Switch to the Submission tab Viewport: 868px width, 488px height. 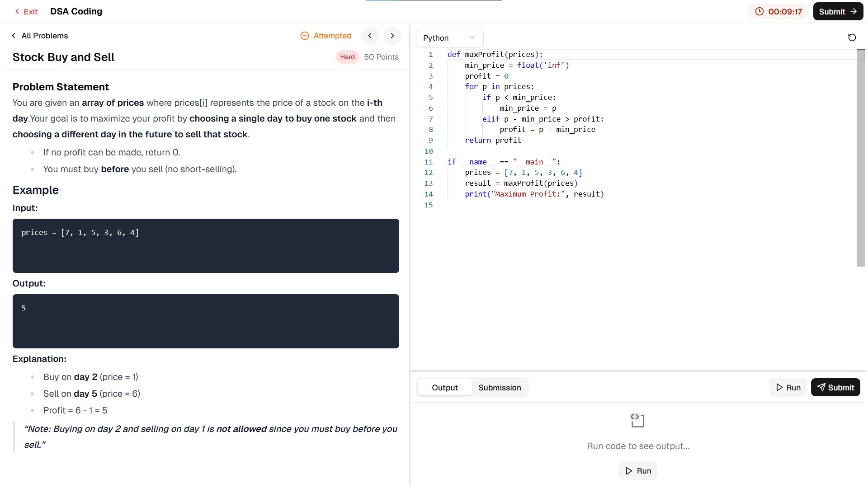(500, 388)
